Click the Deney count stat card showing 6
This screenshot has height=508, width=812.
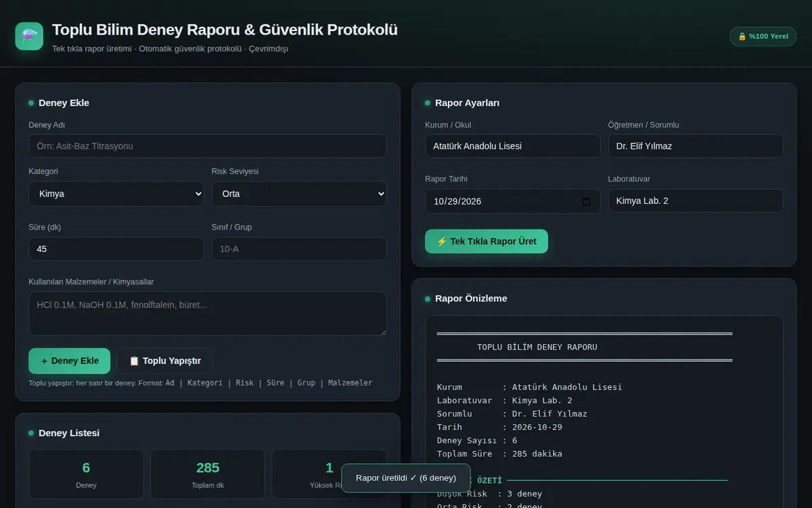point(86,474)
